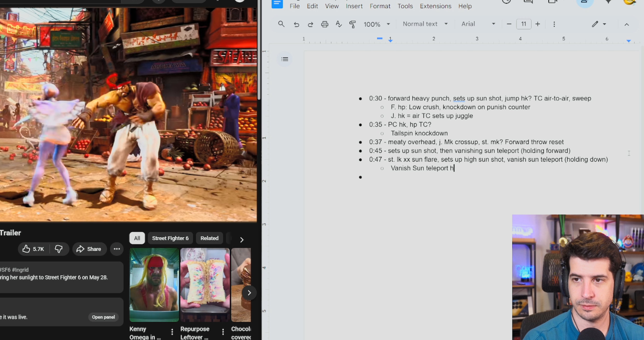The height and width of the screenshot is (340, 644).
Task: Click the Open panel button
Action: coord(103,317)
